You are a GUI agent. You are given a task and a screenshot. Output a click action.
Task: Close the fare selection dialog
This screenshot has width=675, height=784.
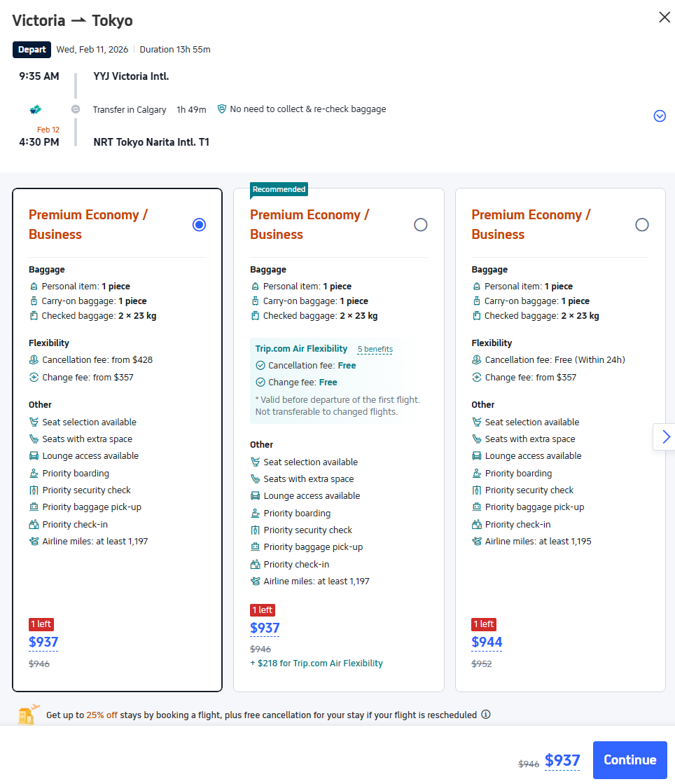click(x=664, y=18)
